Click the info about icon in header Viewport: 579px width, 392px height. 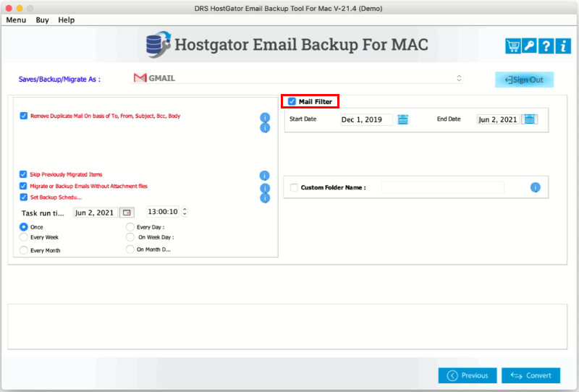[x=563, y=46]
